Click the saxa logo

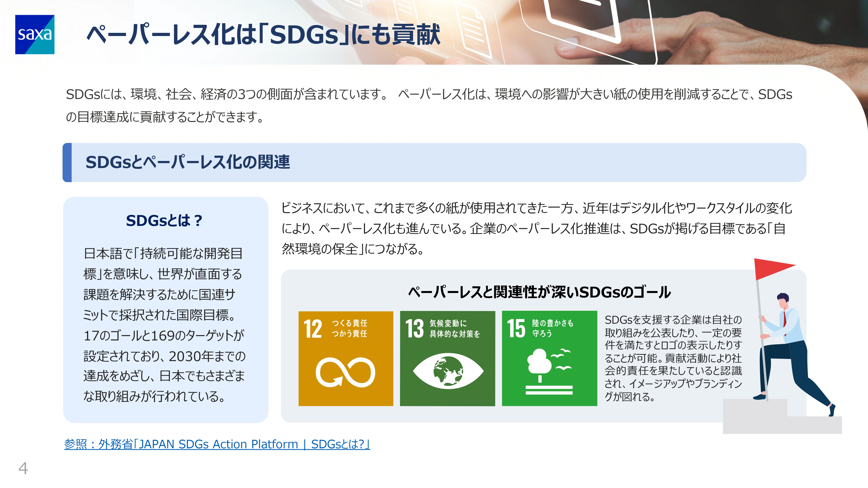(35, 34)
